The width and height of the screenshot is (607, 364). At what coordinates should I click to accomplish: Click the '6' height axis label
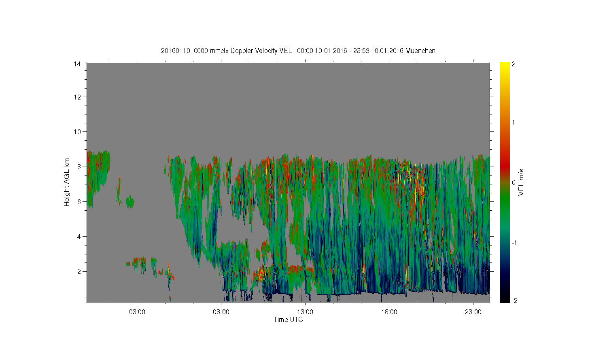(79, 201)
